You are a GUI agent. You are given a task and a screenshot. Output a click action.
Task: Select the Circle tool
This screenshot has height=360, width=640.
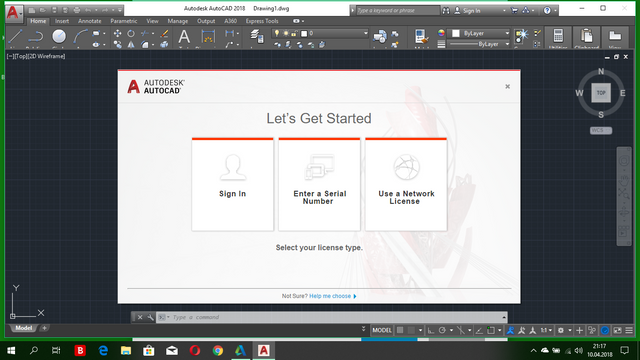[59, 36]
